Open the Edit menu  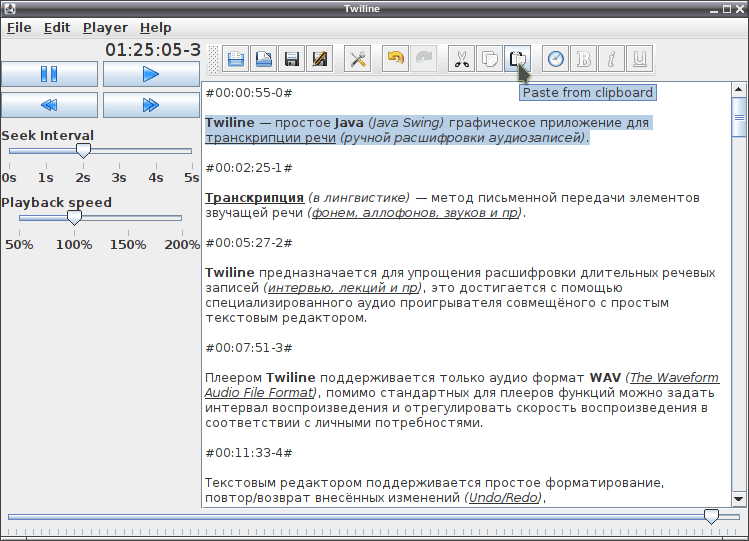pos(57,28)
